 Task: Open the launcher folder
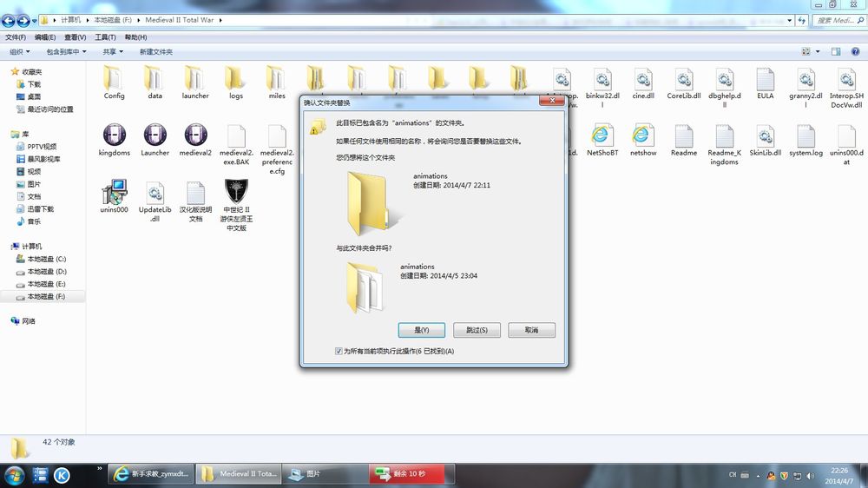point(195,82)
